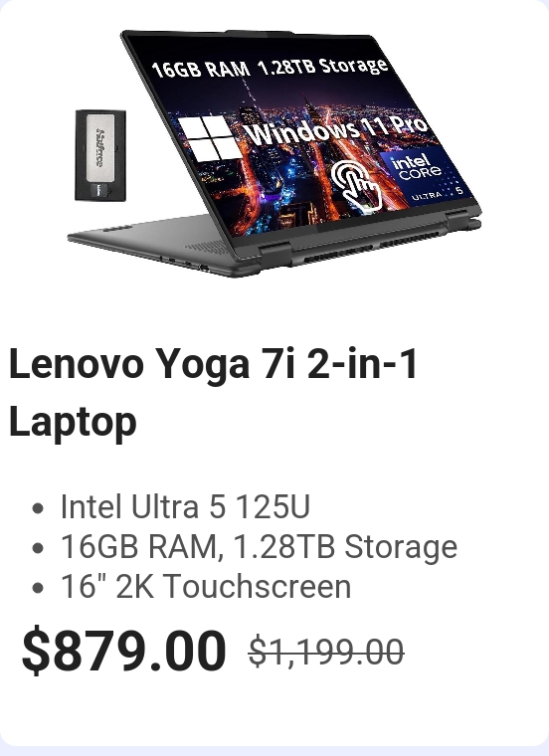Click the Intel Core Ultra 5 badge
The image size is (549, 756).
pos(424,176)
